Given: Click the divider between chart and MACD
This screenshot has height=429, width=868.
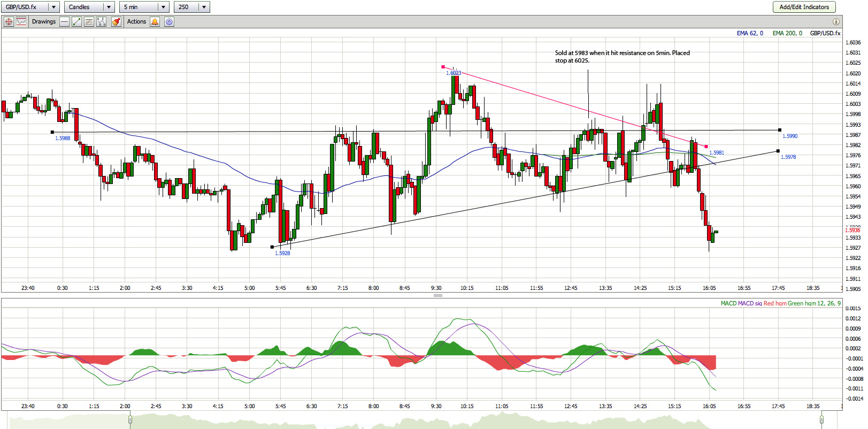Looking at the screenshot, I should [437, 295].
